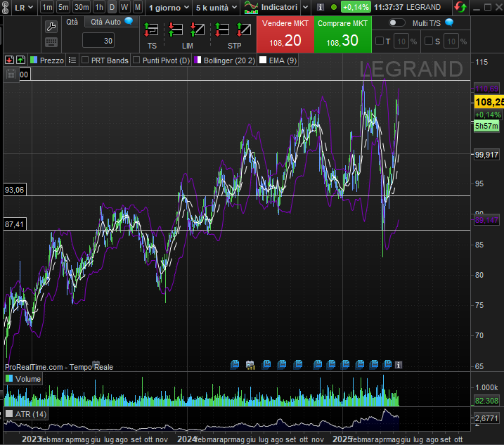The width and height of the screenshot is (504, 445).
Task: Switch to the 1h timeframe
Action: [99, 7]
